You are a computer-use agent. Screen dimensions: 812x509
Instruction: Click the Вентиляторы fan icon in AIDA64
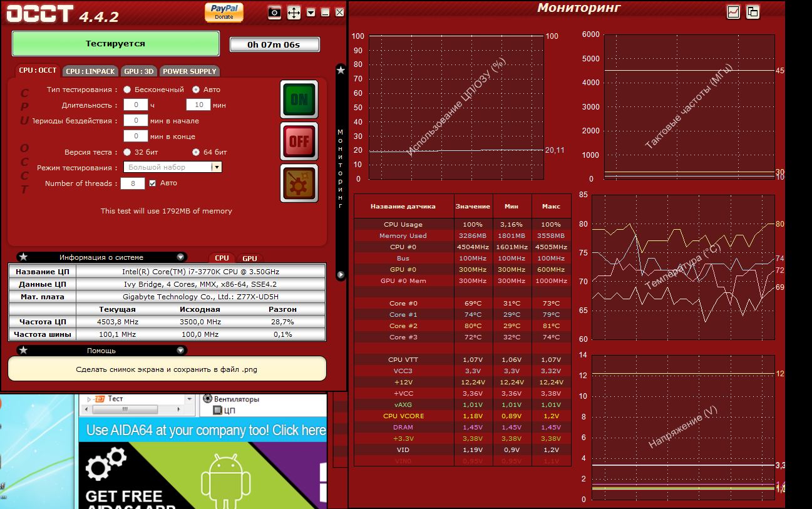click(x=207, y=398)
